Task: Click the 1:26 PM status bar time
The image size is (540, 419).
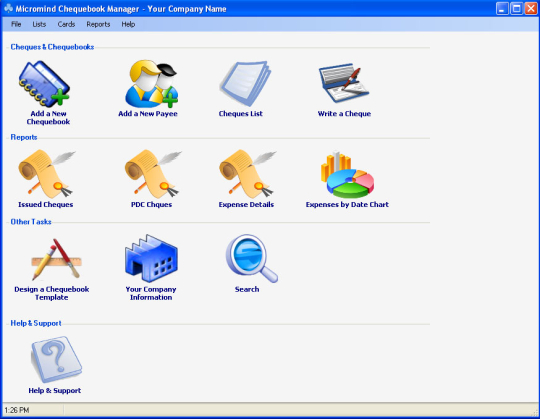Action: pos(17,410)
